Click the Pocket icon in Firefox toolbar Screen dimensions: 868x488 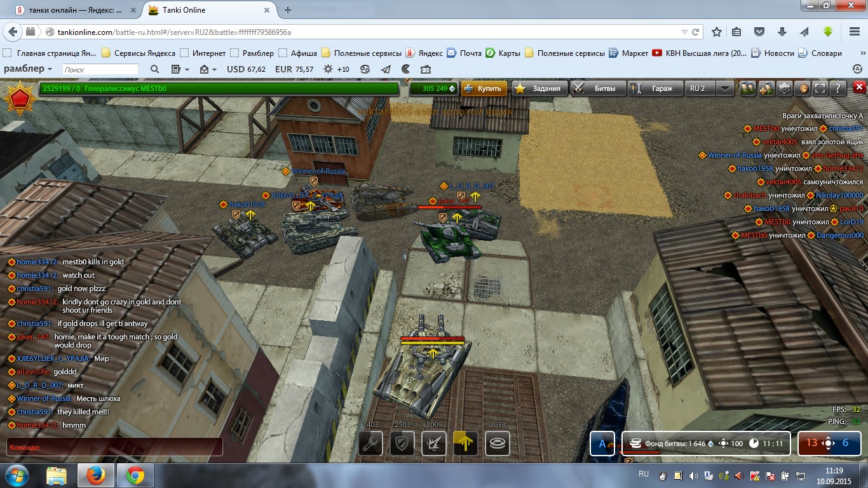759,32
